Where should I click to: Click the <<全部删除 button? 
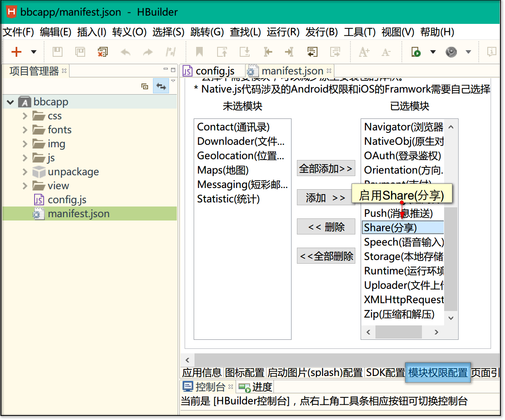(x=326, y=256)
